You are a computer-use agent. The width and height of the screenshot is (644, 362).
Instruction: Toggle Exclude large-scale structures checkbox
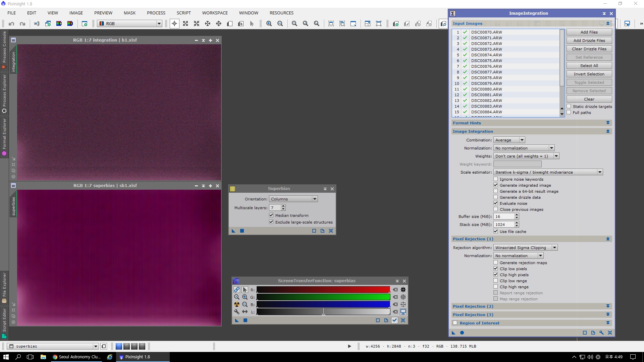pyautogui.click(x=271, y=222)
